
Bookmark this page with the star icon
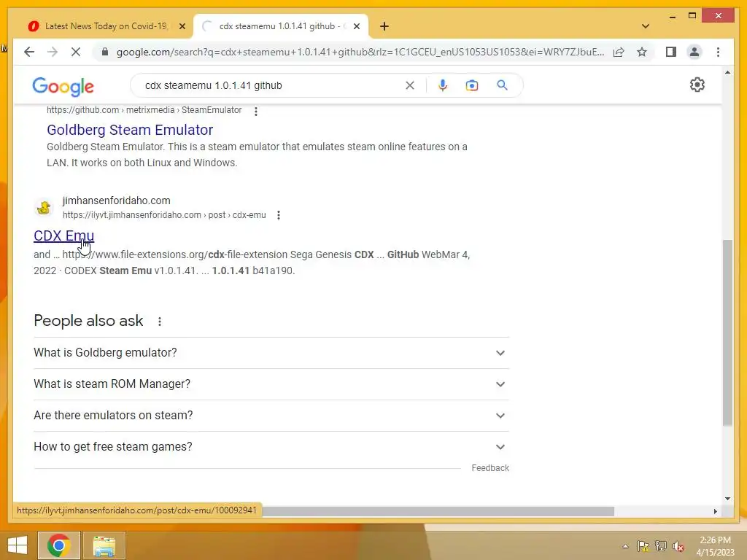(x=642, y=52)
